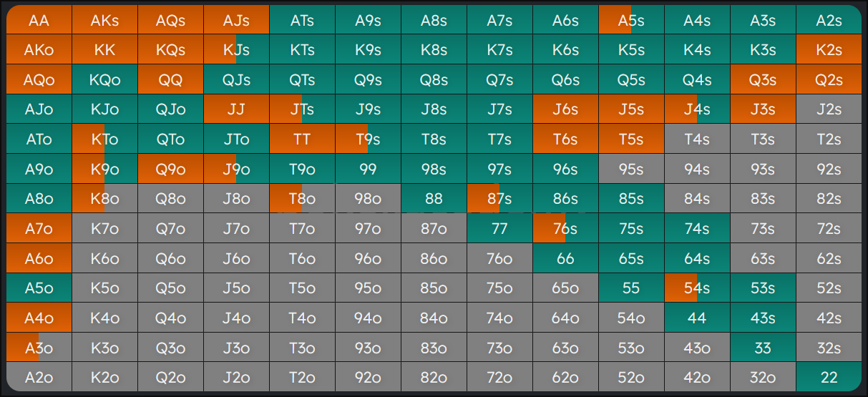Click the TT pocket pair cell
The width and height of the screenshot is (868, 397).
click(x=302, y=139)
